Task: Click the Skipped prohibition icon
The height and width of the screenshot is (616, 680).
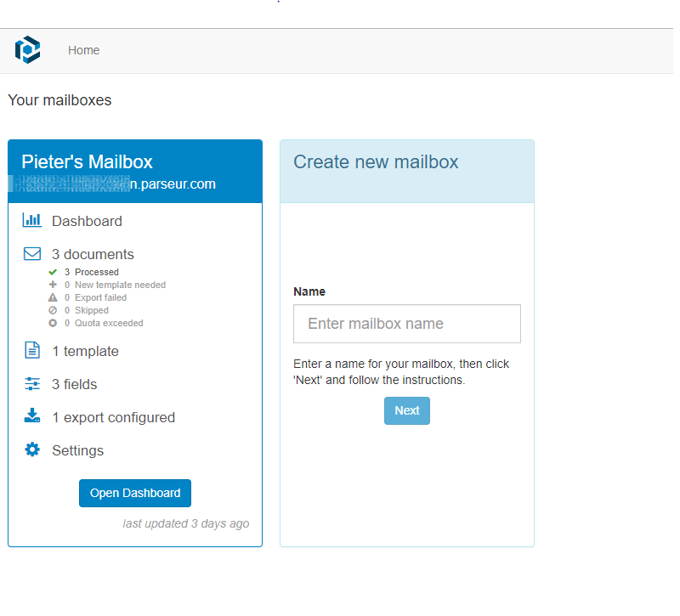Action: click(x=53, y=310)
